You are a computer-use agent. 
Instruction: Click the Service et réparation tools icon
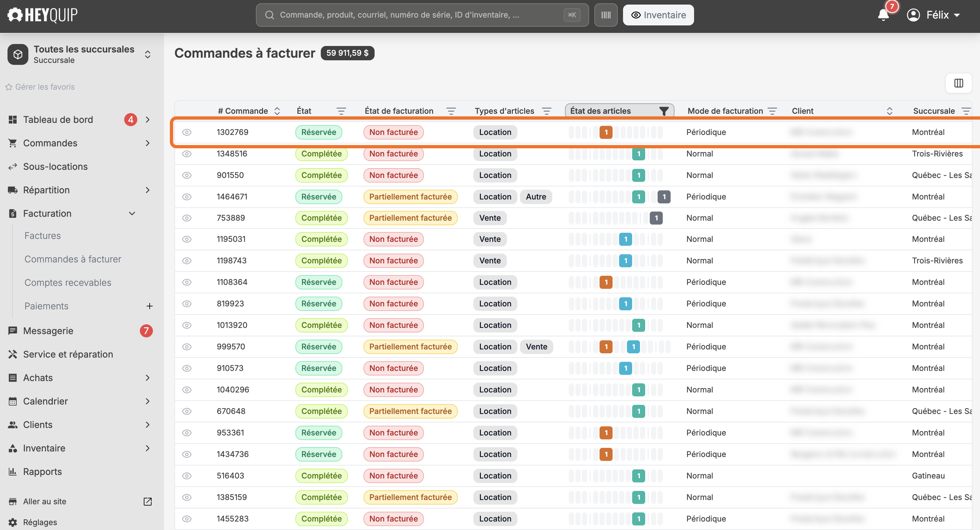[13, 354]
